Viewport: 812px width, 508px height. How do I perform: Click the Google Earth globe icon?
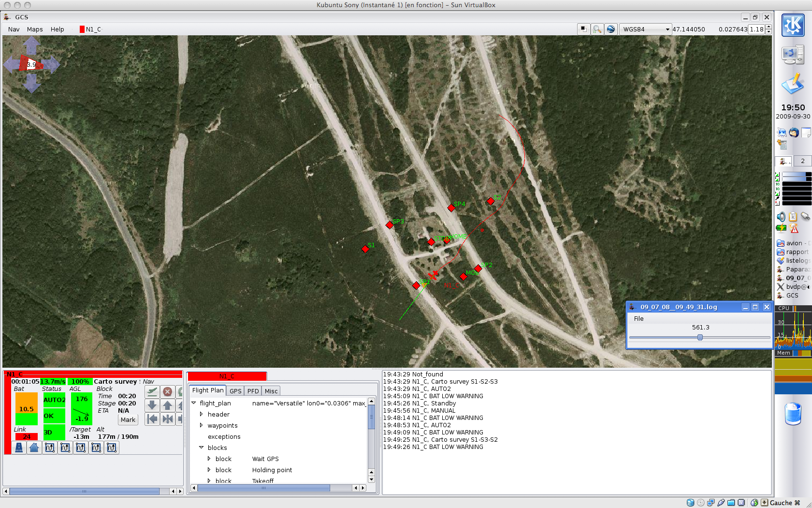[x=611, y=30]
